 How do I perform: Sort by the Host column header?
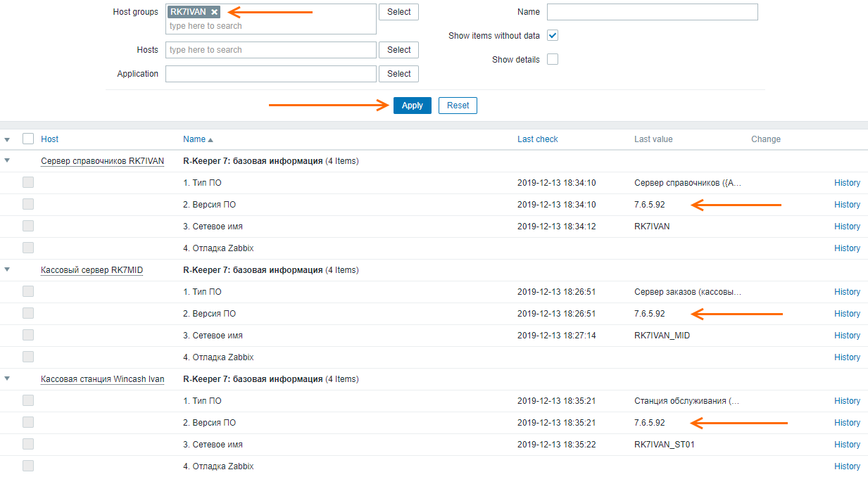(x=49, y=139)
